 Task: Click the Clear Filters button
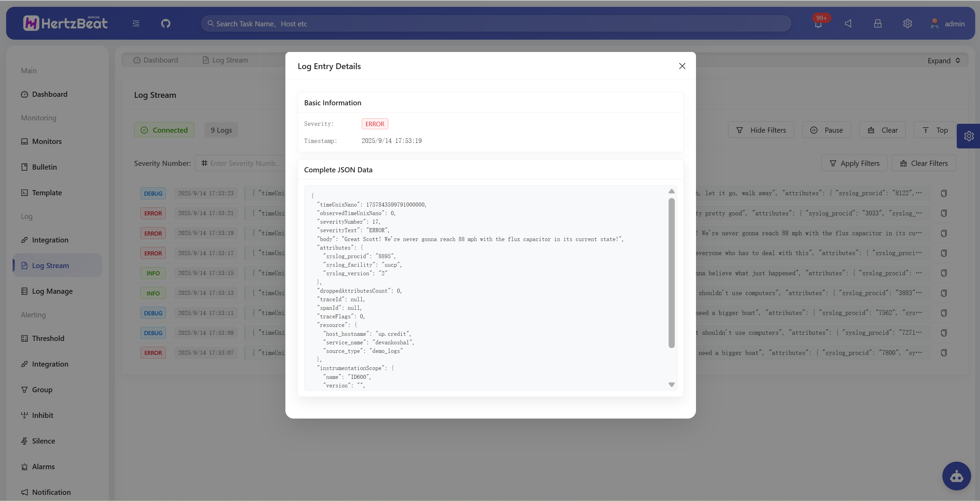click(924, 163)
